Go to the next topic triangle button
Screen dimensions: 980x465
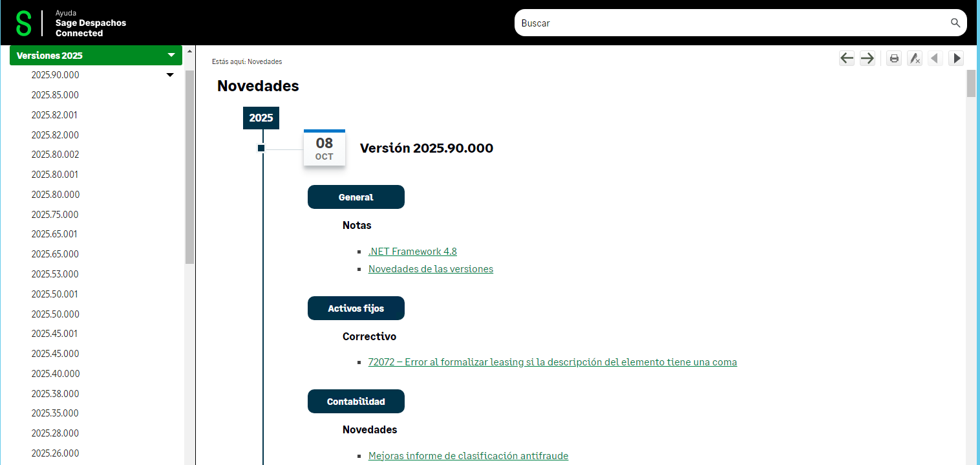click(956, 58)
